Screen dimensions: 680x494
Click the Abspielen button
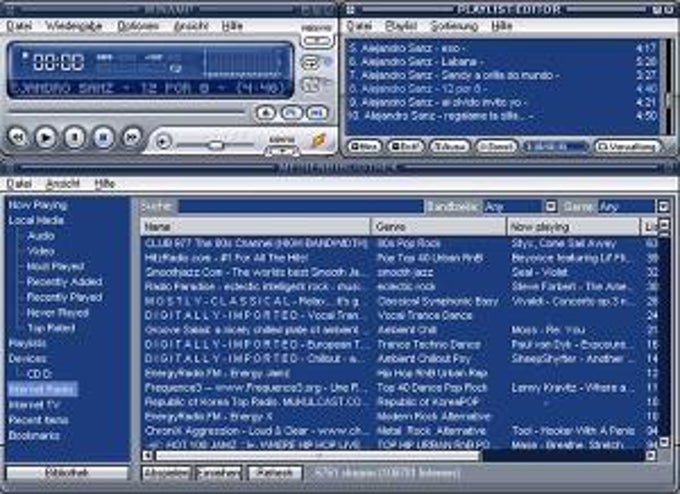(167, 473)
